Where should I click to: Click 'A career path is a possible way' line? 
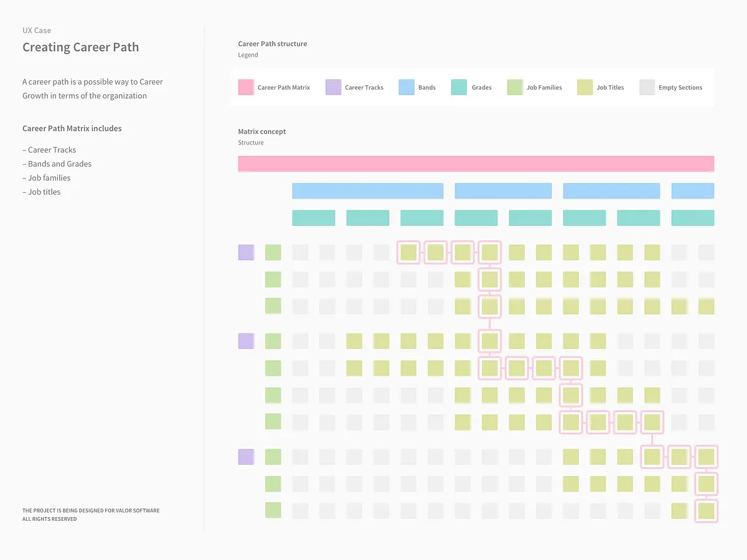click(93, 82)
